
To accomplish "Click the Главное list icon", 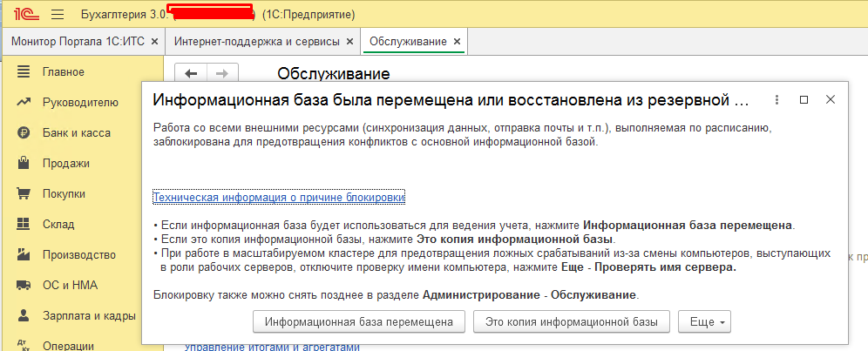I will [x=24, y=71].
